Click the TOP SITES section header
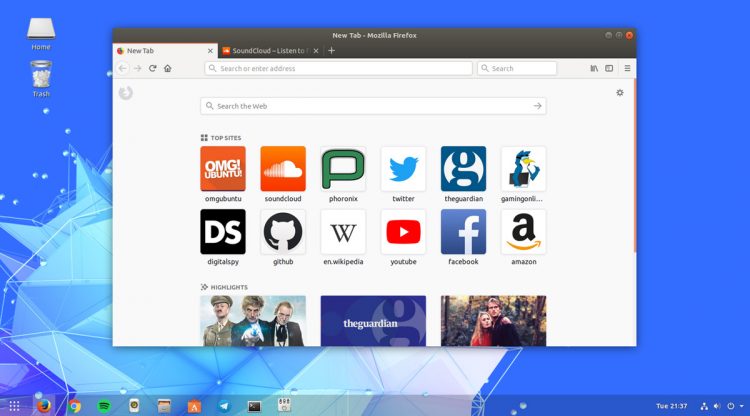 point(221,138)
